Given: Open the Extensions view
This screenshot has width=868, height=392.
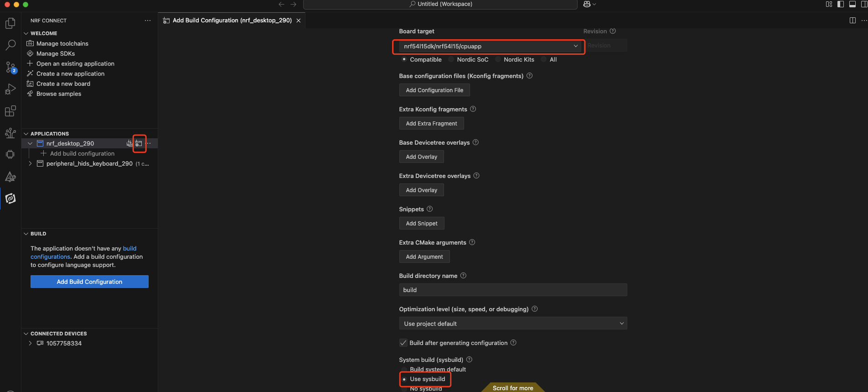Looking at the screenshot, I should click(x=10, y=111).
